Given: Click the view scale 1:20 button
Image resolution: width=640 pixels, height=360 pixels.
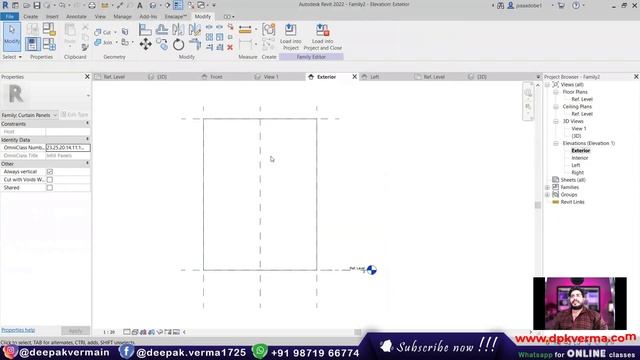Looking at the screenshot, I should pos(109,332).
